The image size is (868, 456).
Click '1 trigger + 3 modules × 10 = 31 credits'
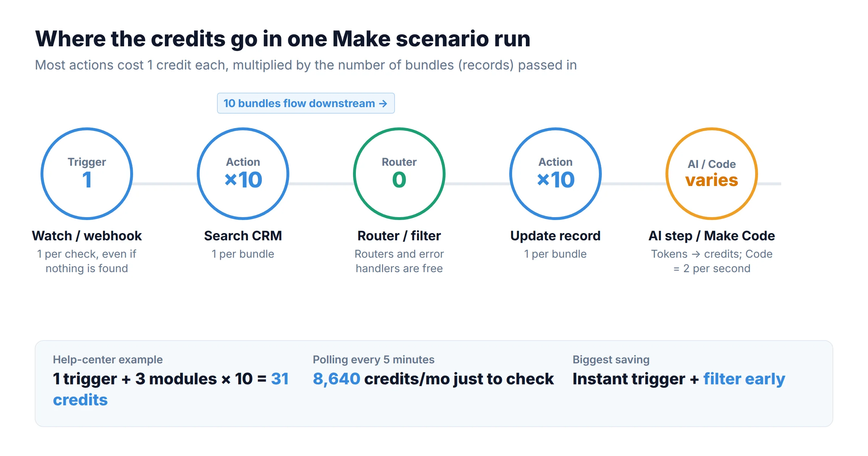coord(171,389)
